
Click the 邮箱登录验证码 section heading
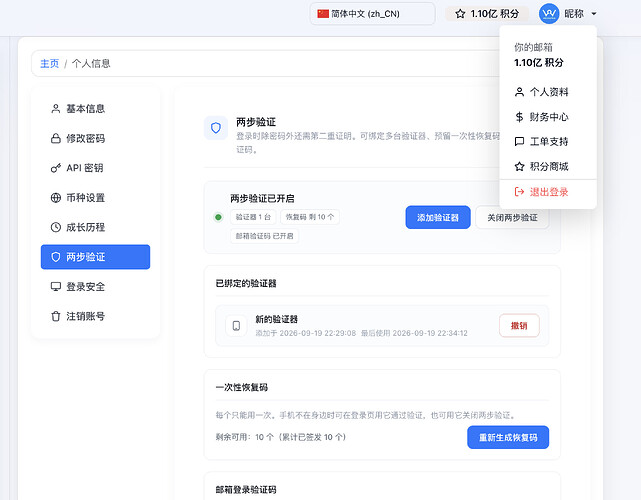(246, 489)
